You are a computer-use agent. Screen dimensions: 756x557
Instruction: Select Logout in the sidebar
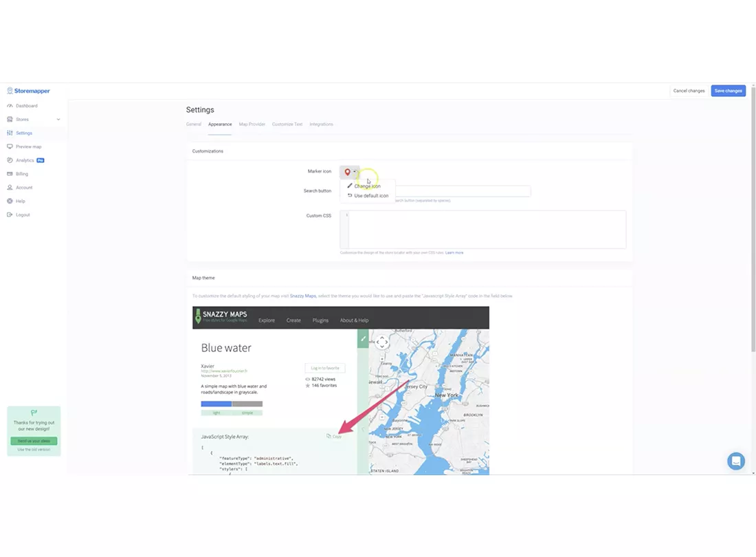pyautogui.click(x=23, y=215)
